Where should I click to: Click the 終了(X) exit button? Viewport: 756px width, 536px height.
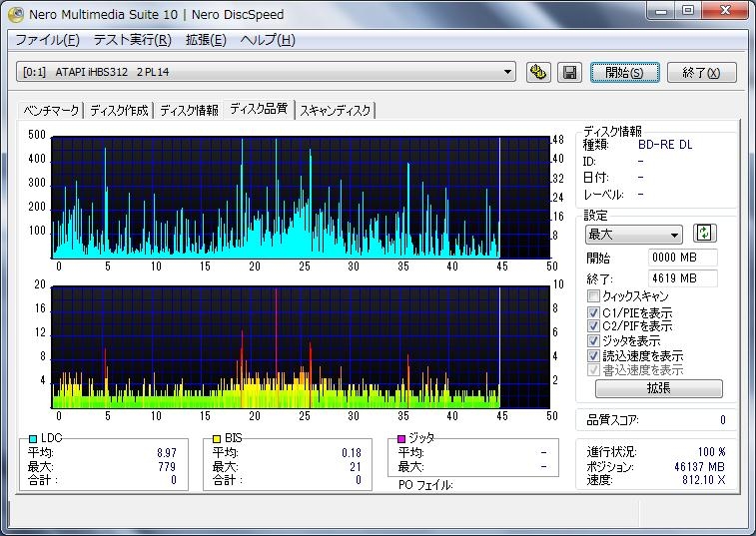(x=701, y=72)
